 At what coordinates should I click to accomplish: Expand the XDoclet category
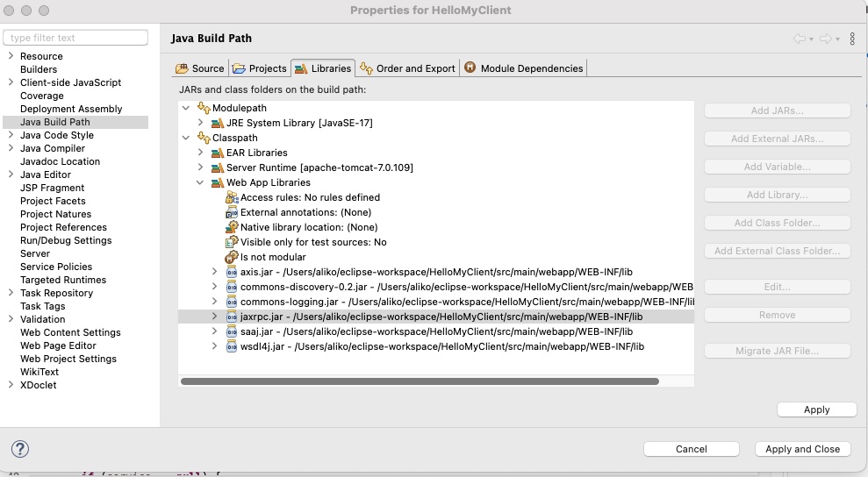click(11, 385)
